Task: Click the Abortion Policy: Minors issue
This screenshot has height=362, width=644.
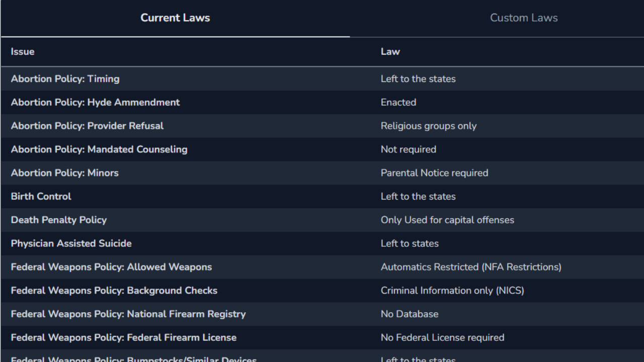Action: (x=64, y=173)
